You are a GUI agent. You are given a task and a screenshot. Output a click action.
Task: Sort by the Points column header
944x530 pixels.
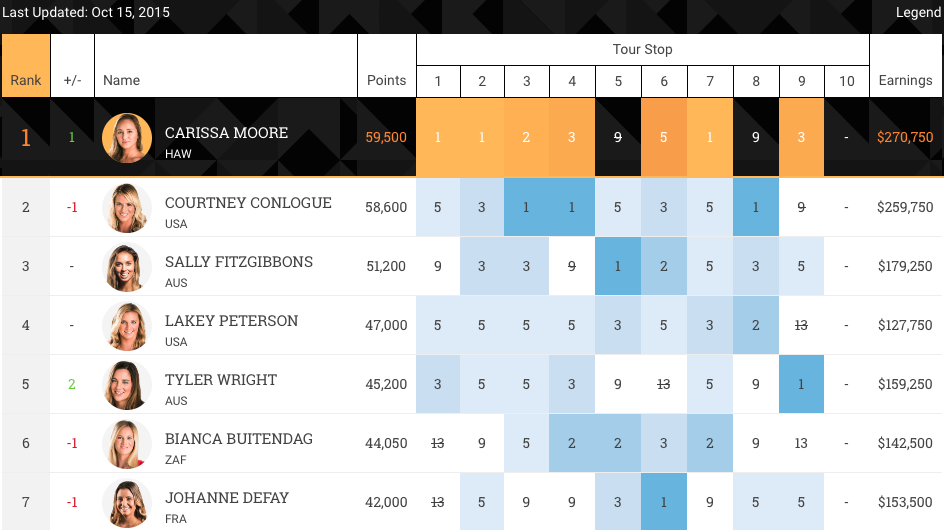[386, 80]
